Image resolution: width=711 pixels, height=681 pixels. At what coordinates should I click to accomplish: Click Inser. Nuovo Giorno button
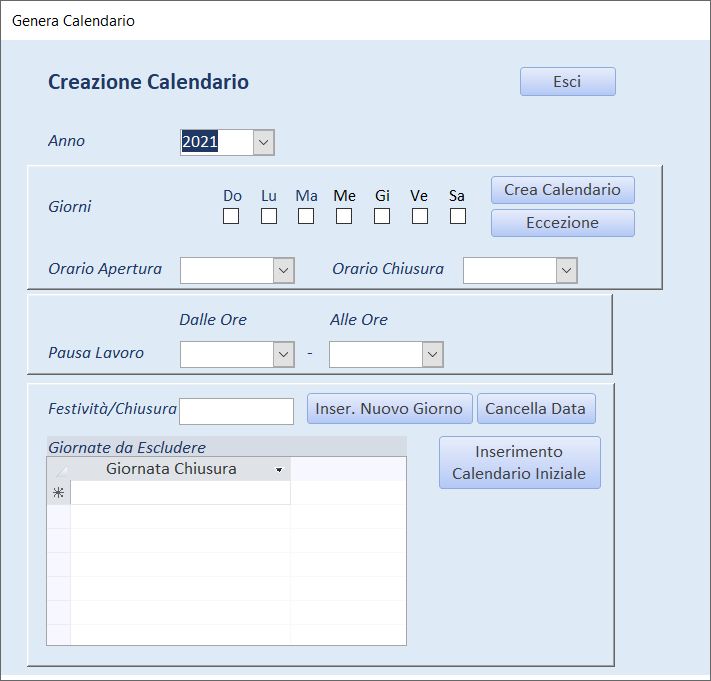(390, 409)
